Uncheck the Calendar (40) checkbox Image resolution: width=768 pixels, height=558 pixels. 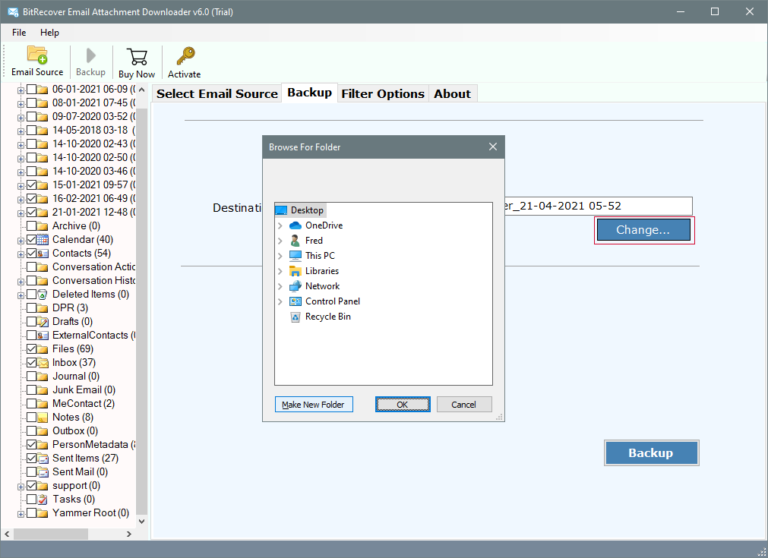pyautogui.click(x=31, y=240)
